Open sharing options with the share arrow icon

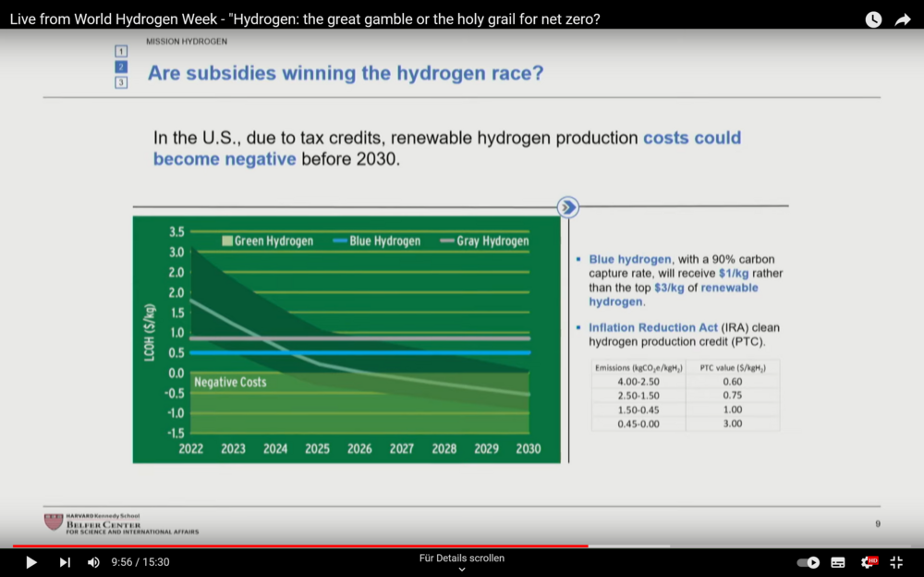904,18
